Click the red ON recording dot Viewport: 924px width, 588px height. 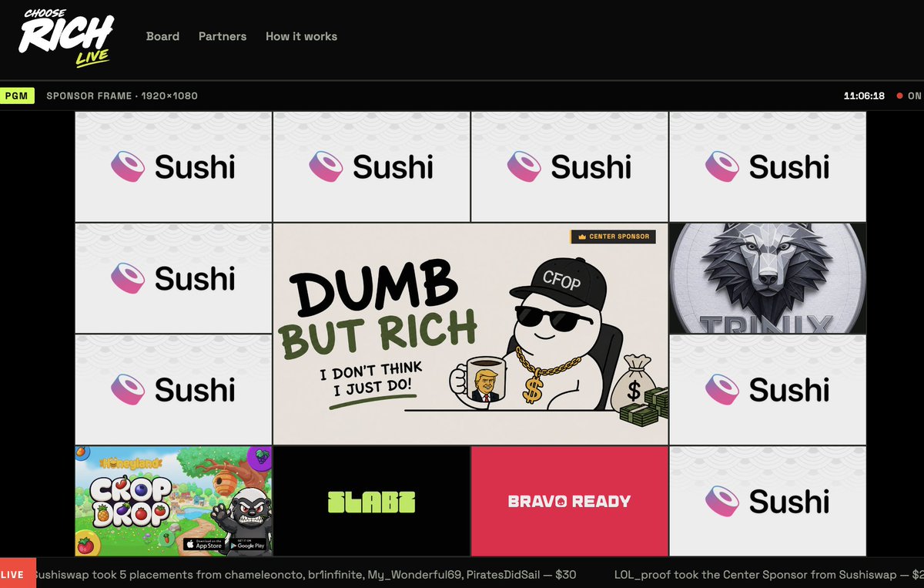click(899, 96)
